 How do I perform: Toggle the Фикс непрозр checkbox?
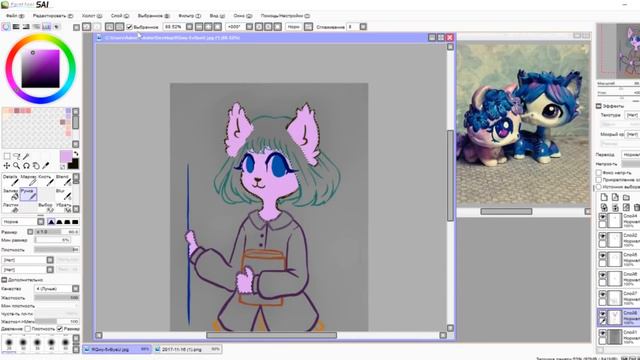point(599,173)
